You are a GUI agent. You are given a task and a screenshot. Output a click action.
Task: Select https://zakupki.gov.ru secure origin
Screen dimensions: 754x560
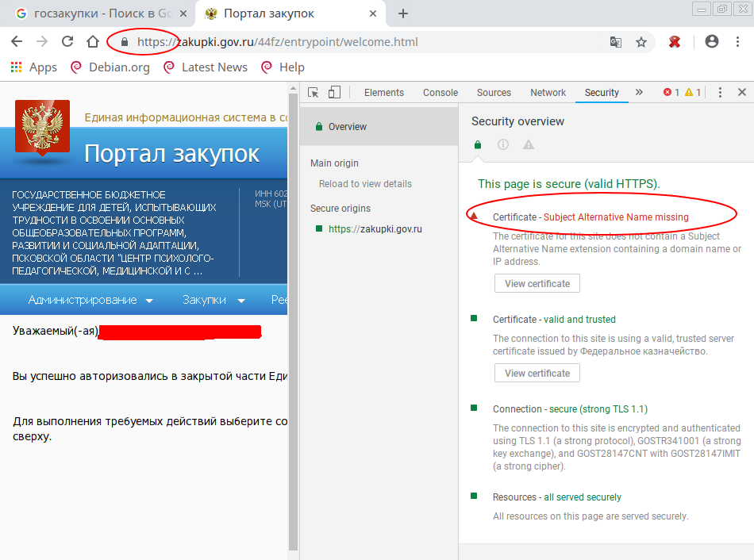point(375,229)
